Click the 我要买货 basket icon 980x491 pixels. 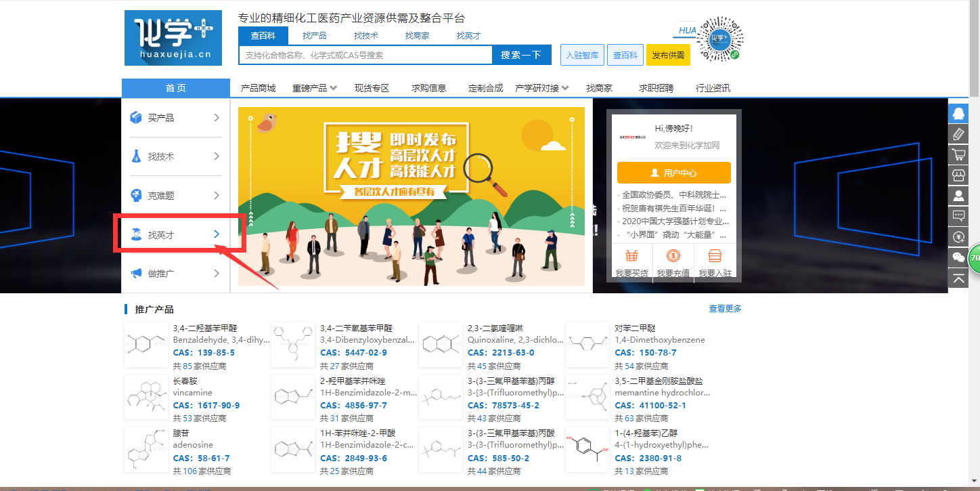(x=631, y=257)
